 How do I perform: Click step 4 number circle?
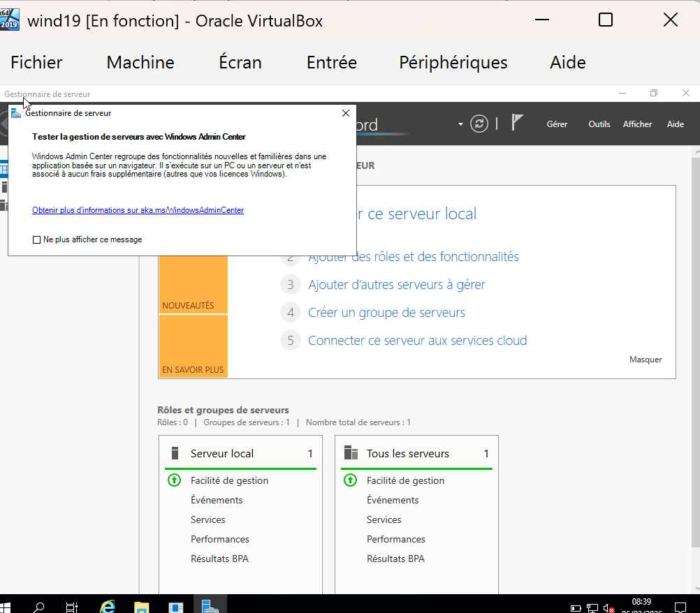point(291,313)
